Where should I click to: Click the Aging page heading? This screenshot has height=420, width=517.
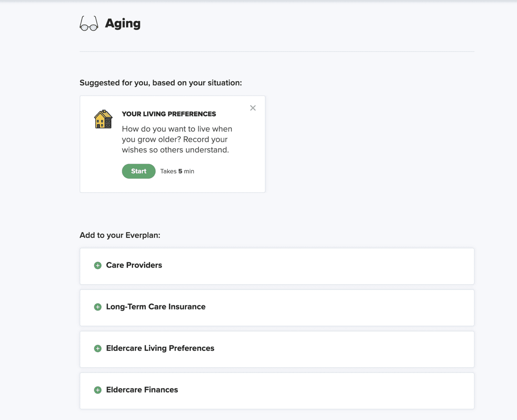(x=123, y=23)
